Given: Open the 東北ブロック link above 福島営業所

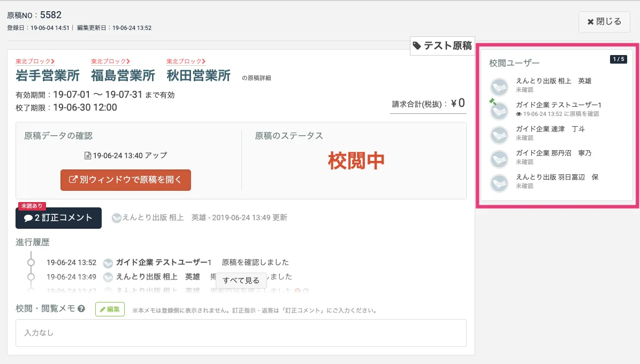Looking at the screenshot, I should tap(111, 61).
